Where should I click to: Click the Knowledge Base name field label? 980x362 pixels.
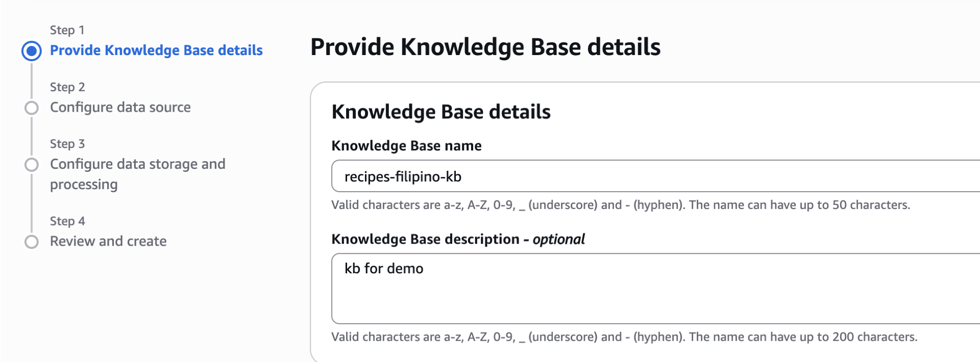(x=406, y=146)
